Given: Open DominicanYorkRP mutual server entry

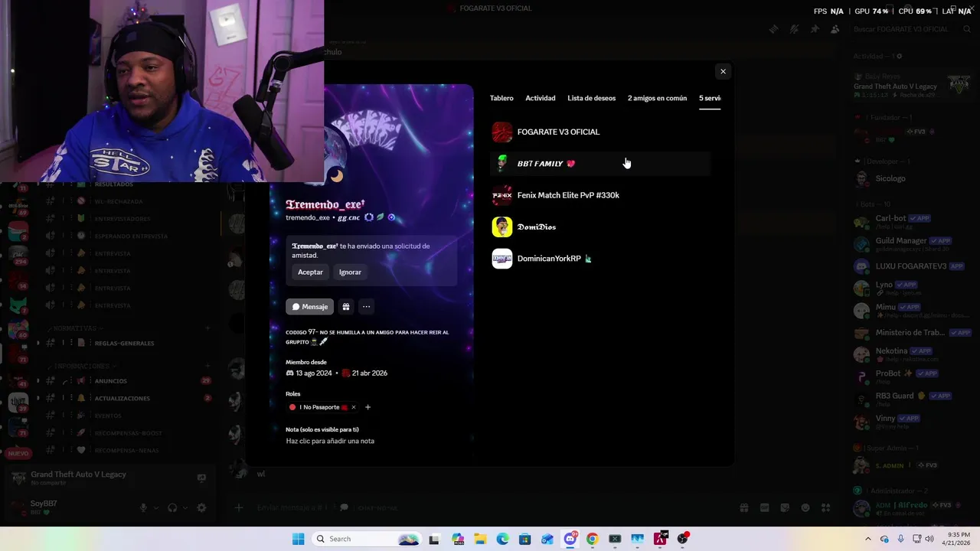Looking at the screenshot, I should pos(601,259).
